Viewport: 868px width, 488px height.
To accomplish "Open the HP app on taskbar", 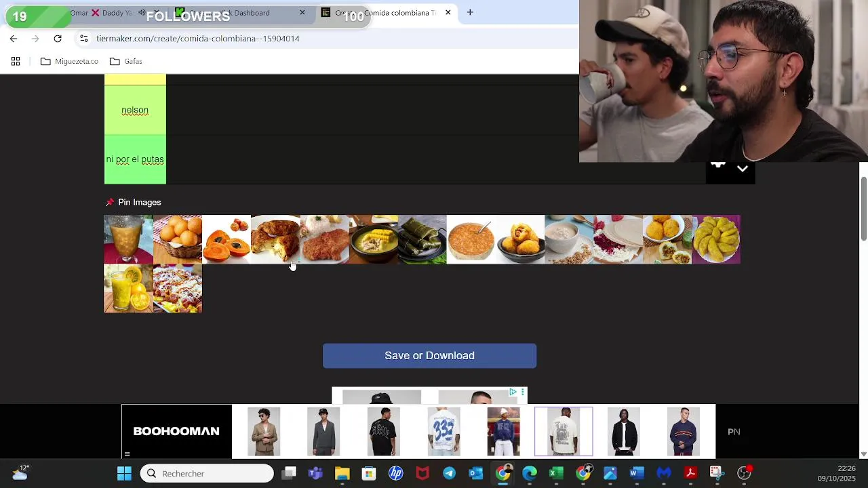I will pos(396,473).
